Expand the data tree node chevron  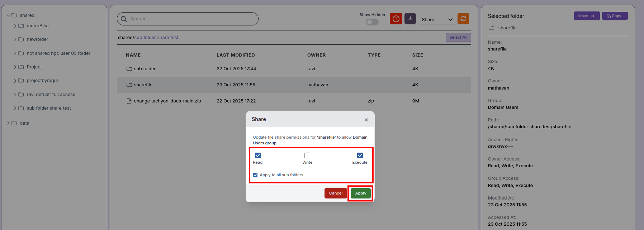[8, 123]
